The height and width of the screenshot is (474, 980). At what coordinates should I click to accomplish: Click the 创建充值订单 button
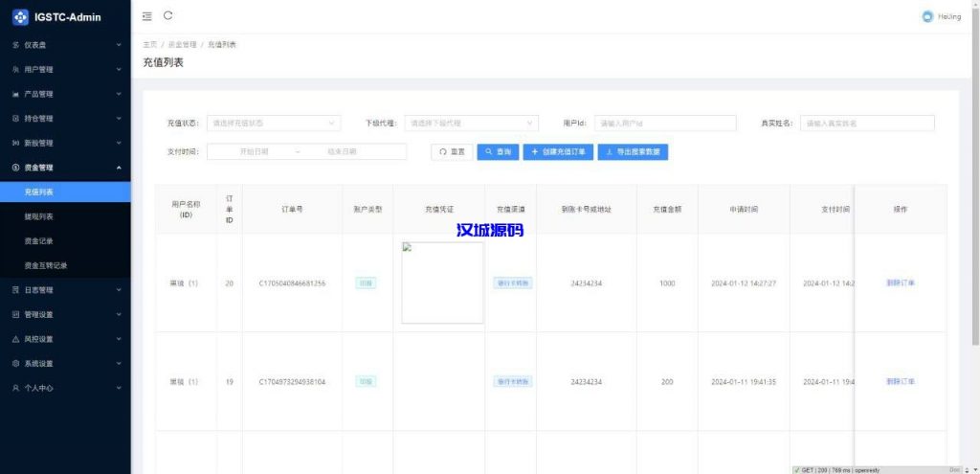(x=558, y=151)
